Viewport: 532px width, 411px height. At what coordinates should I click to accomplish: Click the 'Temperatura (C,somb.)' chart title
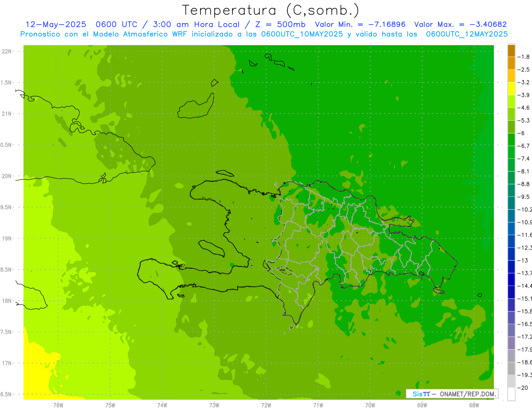click(x=271, y=10)
